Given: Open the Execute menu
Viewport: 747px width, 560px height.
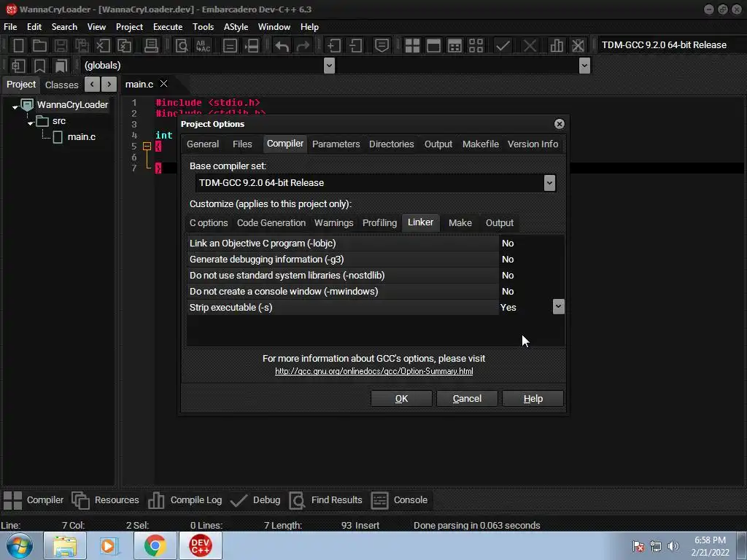Looking at the screenshot, I should pyautogui.click(x=167, y=27).
